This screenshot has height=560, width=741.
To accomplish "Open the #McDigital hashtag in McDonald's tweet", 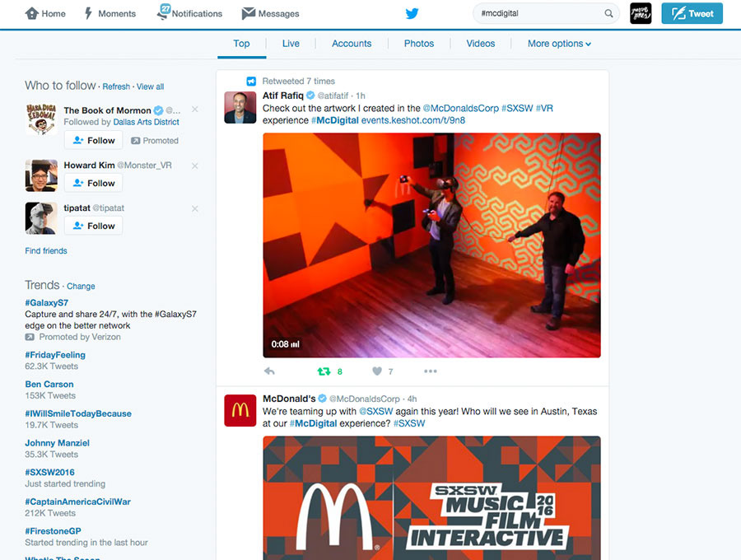I will [314, 423].
